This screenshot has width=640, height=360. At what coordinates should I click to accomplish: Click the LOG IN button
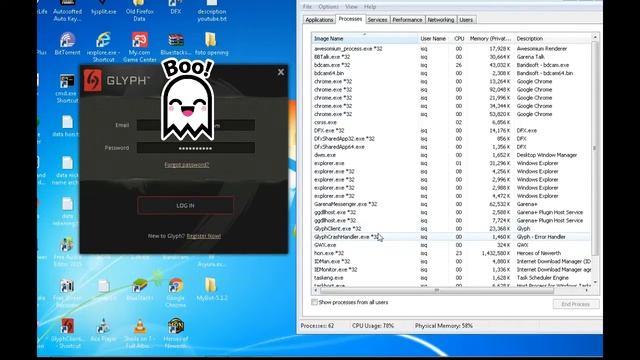(185, 205)
